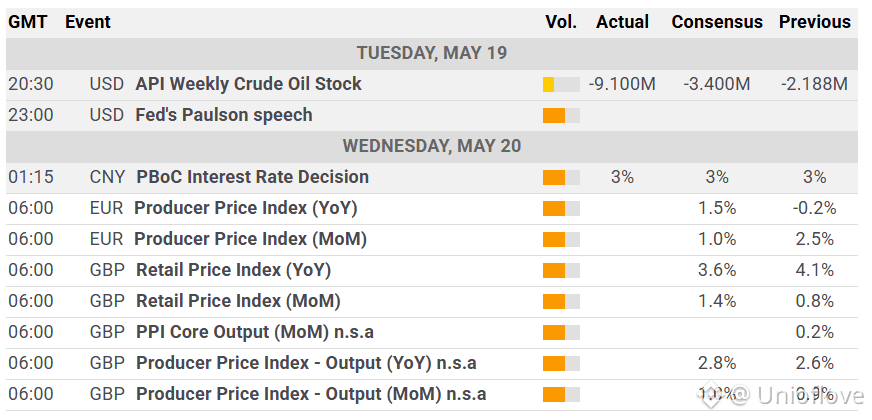Viewport: 872px width, 420px height.
Task: Click the Previous column header
Action: click(815, 22)
